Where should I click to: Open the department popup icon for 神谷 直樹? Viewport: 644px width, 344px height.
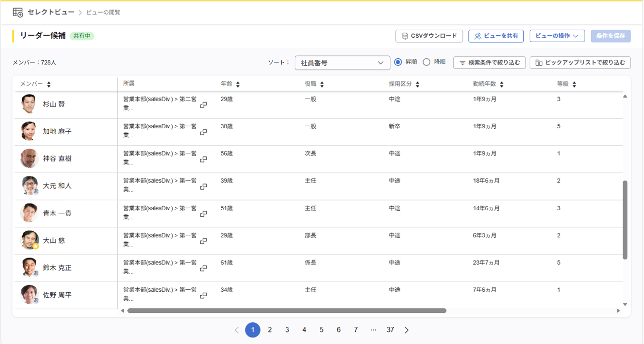click(204, 159)
